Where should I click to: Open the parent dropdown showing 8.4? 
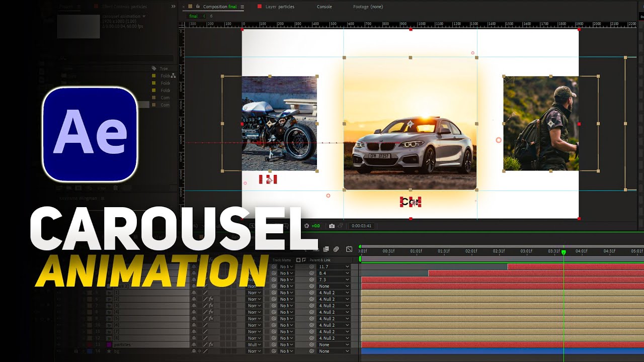334,273
